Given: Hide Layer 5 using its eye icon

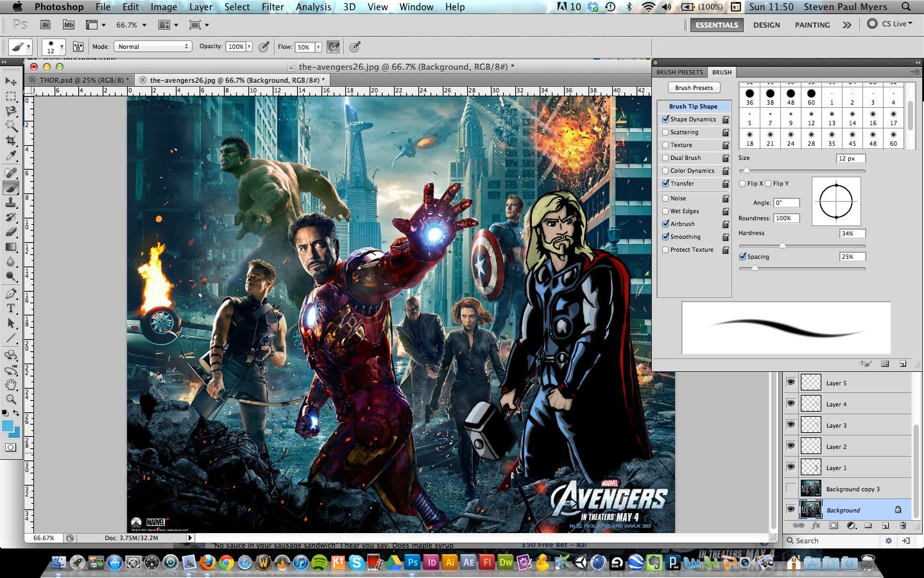Looking at the screenshot, I should [x=791, y=382].
